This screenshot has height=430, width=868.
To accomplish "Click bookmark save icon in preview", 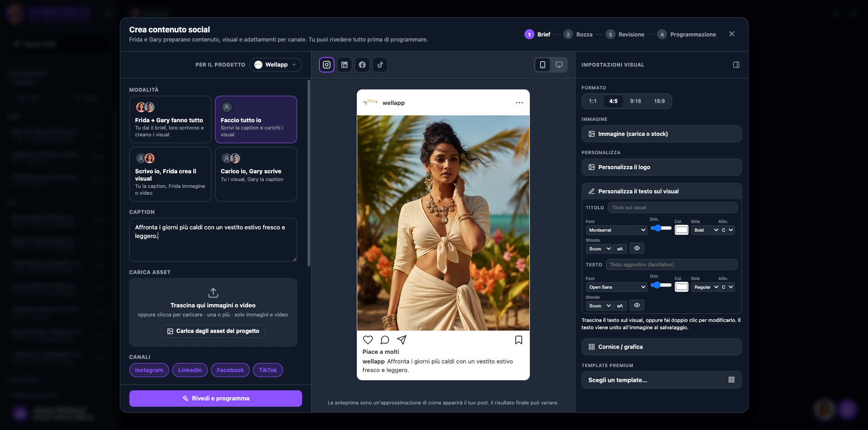I will point(519,340).
